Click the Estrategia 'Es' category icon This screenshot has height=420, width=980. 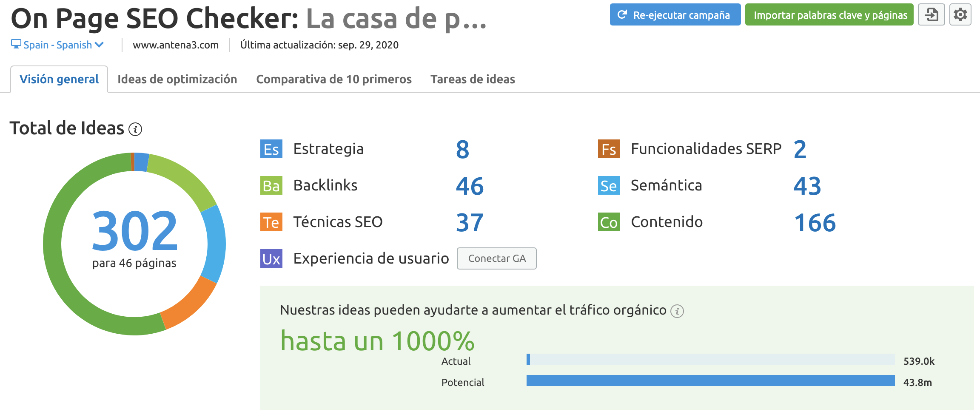tap(271, 149)
